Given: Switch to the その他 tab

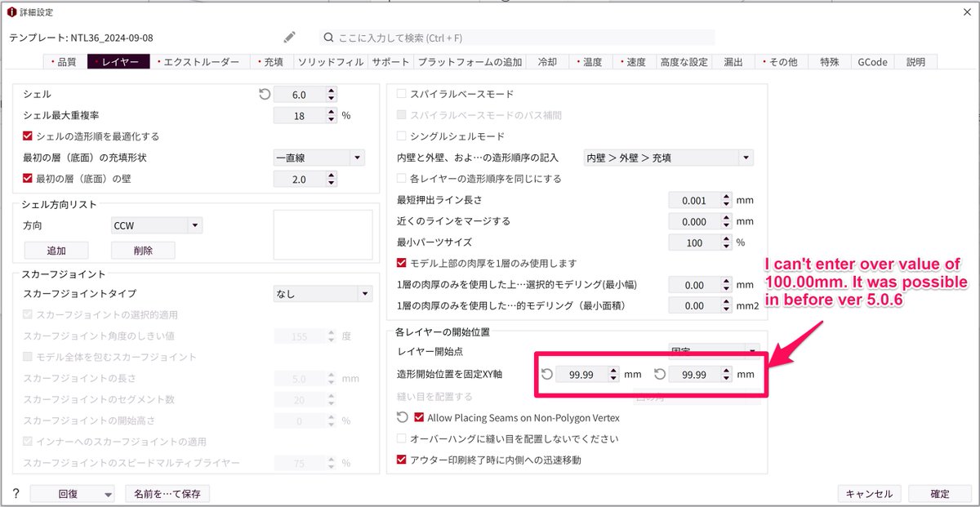Looking at the screenshot, I should (x=780, y=62).
